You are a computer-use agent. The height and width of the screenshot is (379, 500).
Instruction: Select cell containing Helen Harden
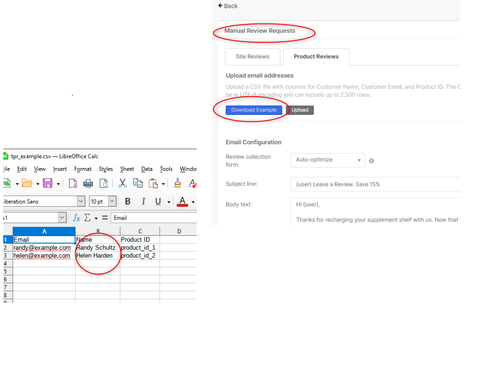[98, 256]
